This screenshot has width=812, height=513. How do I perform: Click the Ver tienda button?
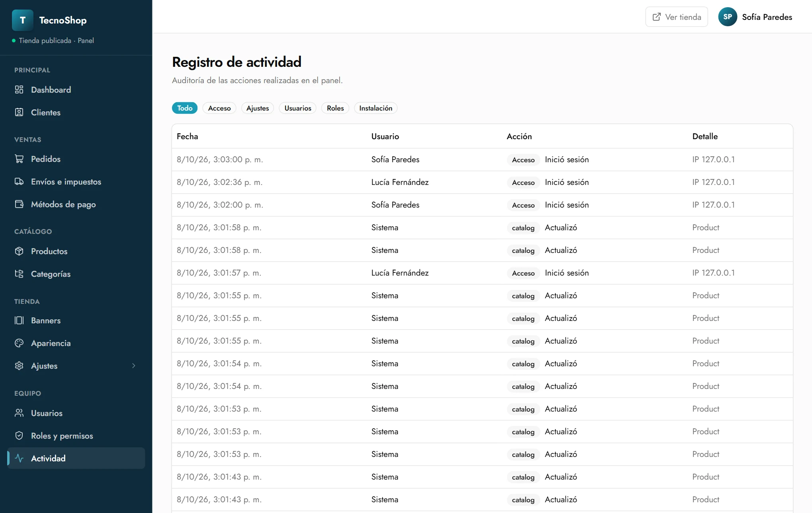coord(677,17)
